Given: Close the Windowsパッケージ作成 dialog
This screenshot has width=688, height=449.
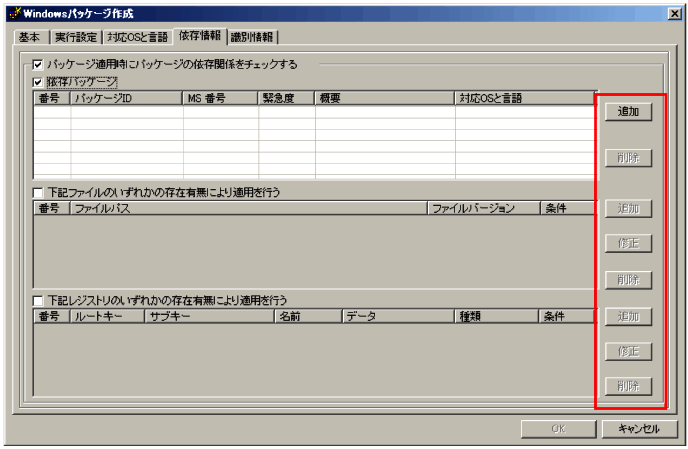Looking at the screenshot, I should [674, 14].
